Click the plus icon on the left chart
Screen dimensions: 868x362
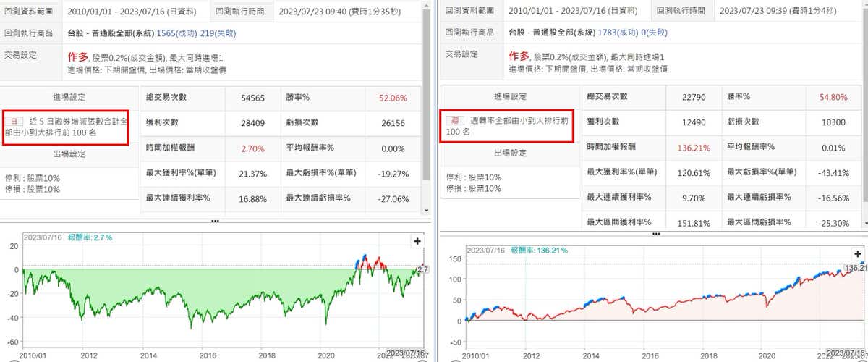[x=417, y=241]
